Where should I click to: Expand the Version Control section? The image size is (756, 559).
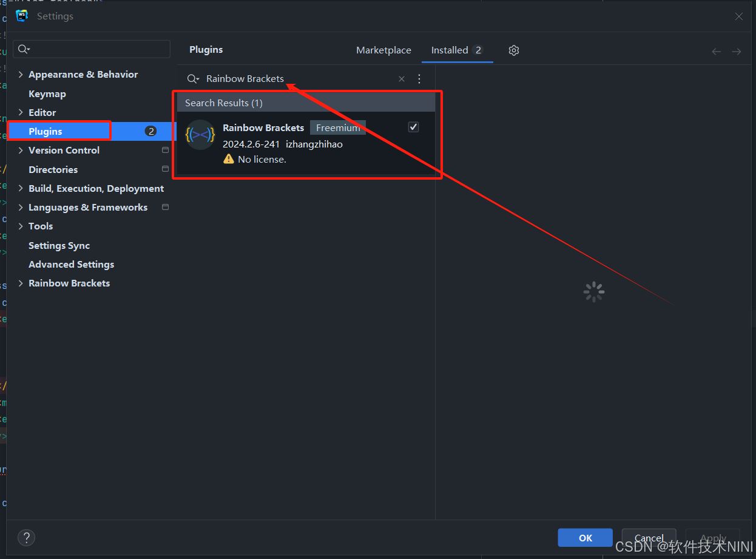(x=21, y=150)
